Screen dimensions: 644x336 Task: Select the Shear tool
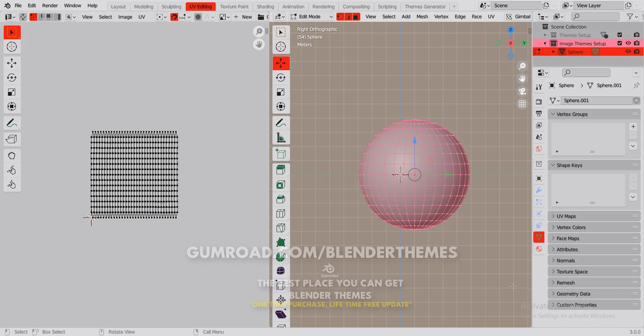(x=281, y=314)
